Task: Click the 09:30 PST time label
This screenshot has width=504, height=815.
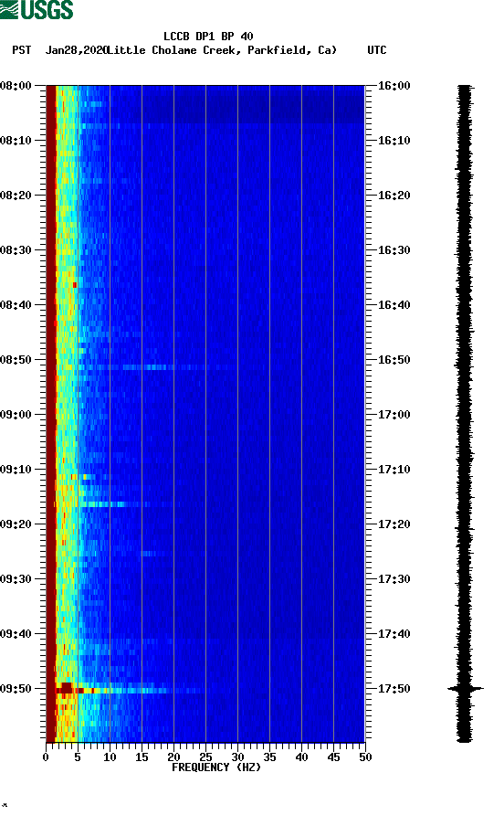Action: (16, 579)
